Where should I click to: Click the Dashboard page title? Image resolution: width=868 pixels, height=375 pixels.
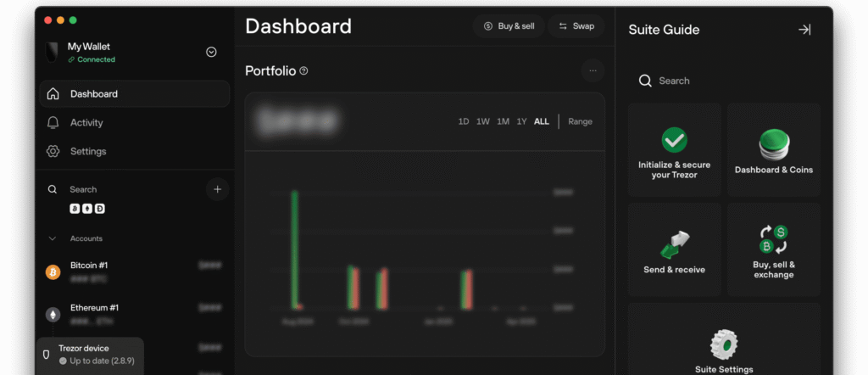pos(298,26)
